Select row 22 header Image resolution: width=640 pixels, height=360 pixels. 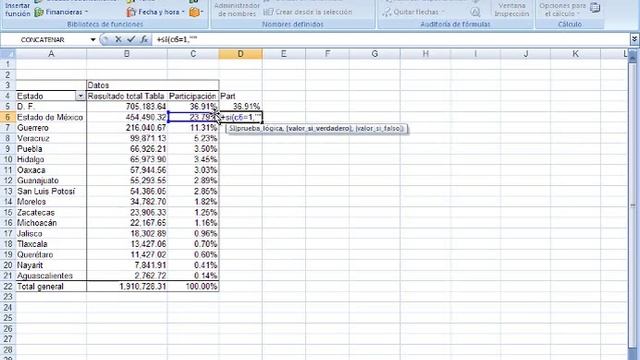(7, 286)
